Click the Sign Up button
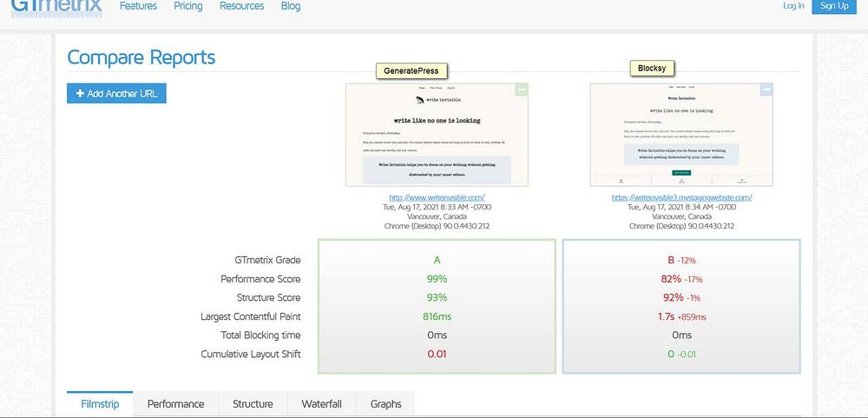 coord(834,5)
